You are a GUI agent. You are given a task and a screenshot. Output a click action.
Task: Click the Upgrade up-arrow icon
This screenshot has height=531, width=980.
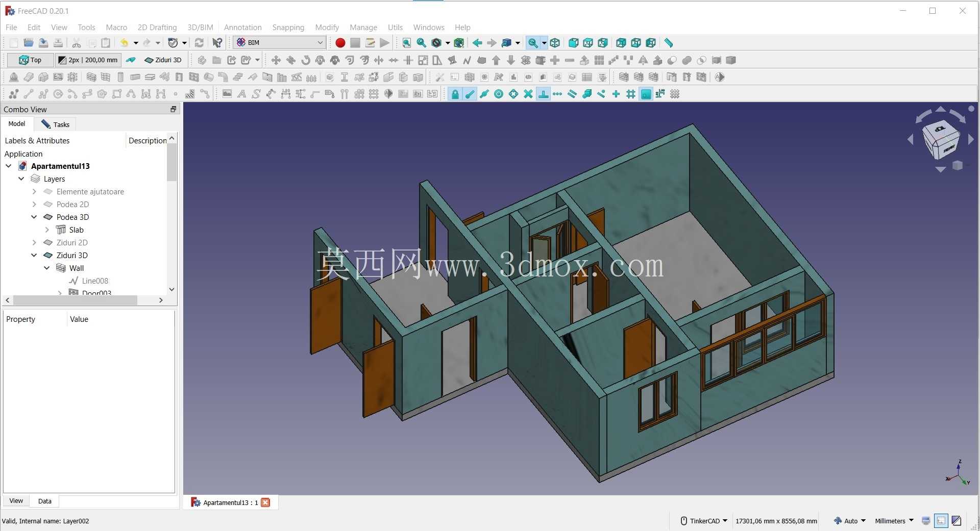coord(496,60)
